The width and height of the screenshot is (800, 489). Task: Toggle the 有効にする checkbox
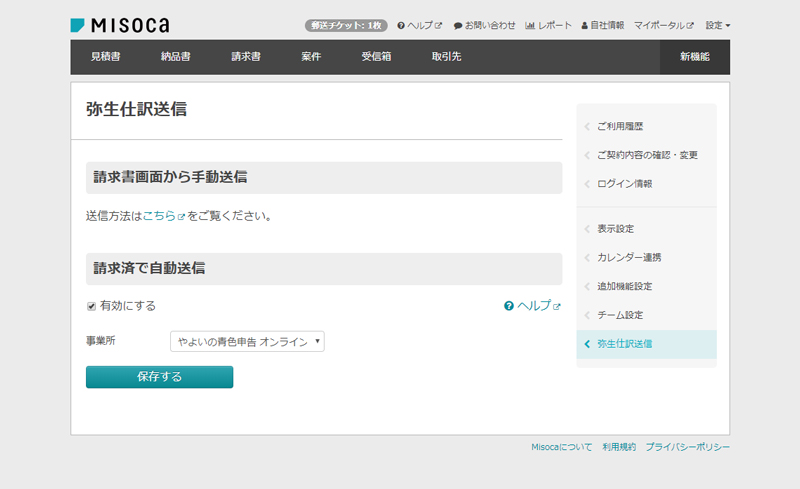click(x=92, y=306)
